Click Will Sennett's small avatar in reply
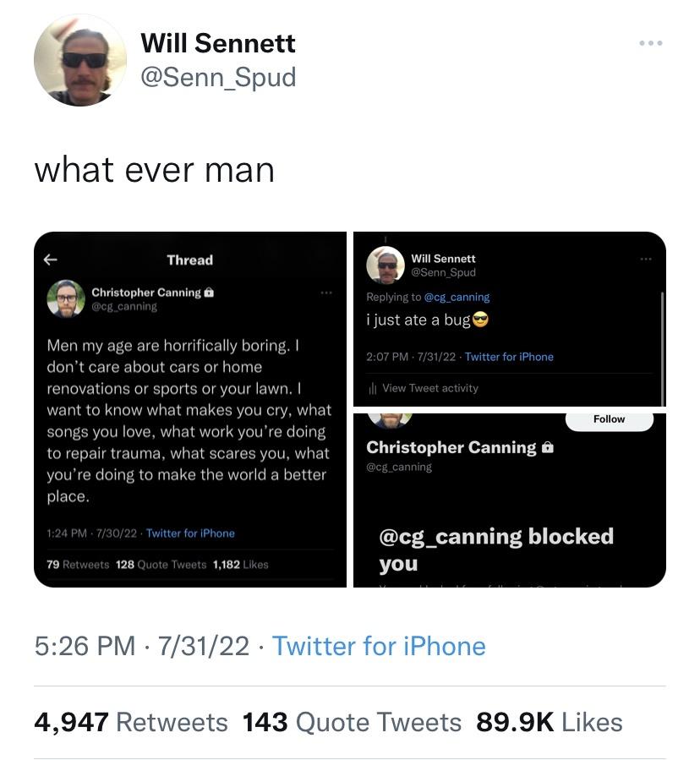Viewport: 700px width, 760px height. tap(386, 265)
